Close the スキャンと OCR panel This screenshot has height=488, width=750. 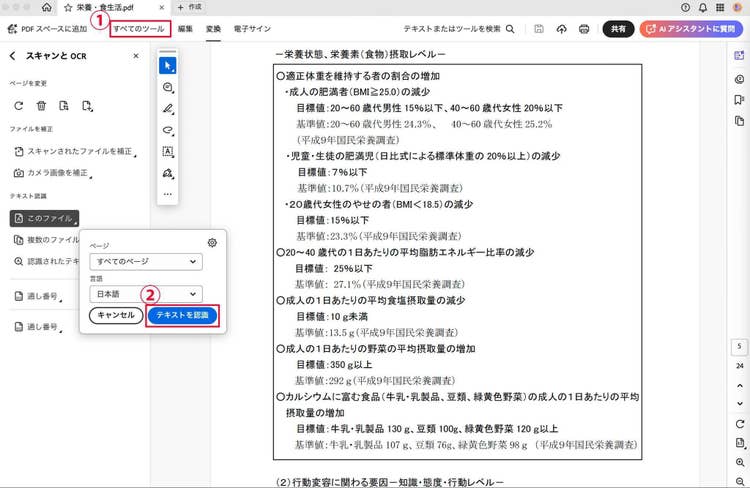[136, 56]
